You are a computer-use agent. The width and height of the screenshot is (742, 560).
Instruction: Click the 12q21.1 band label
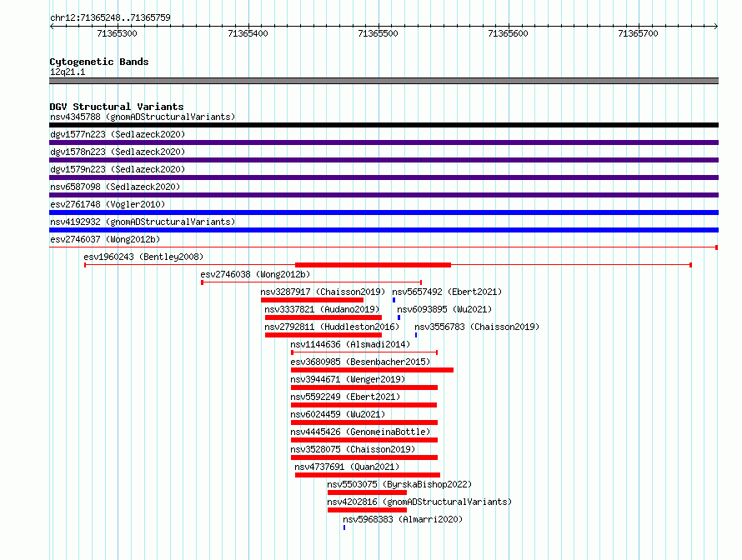[x=68, y=72]
